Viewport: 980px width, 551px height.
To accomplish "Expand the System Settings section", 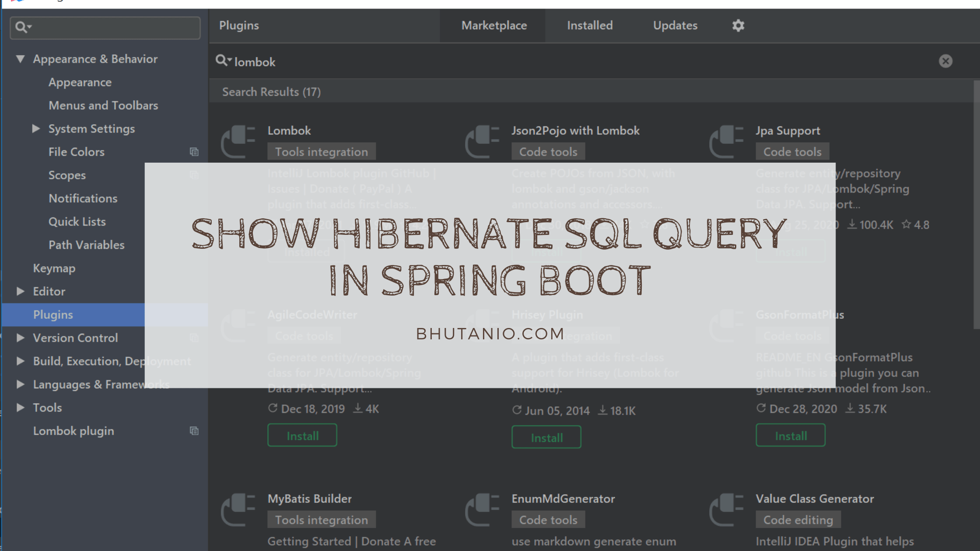I will (36, 128).
